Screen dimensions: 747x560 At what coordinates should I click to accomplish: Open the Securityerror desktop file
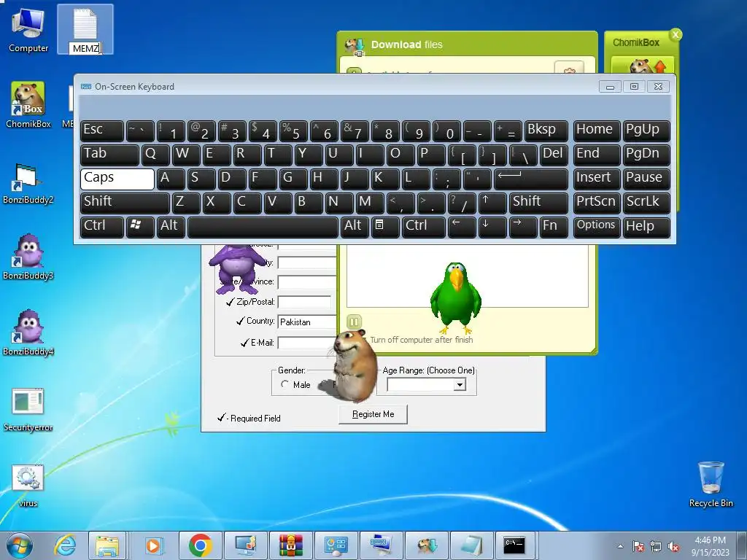click(x=28, y=410)
